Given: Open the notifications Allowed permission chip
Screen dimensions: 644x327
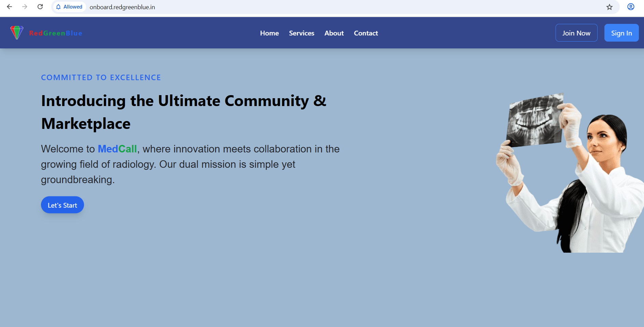Looking at the screenshot, I should (69, 7).
